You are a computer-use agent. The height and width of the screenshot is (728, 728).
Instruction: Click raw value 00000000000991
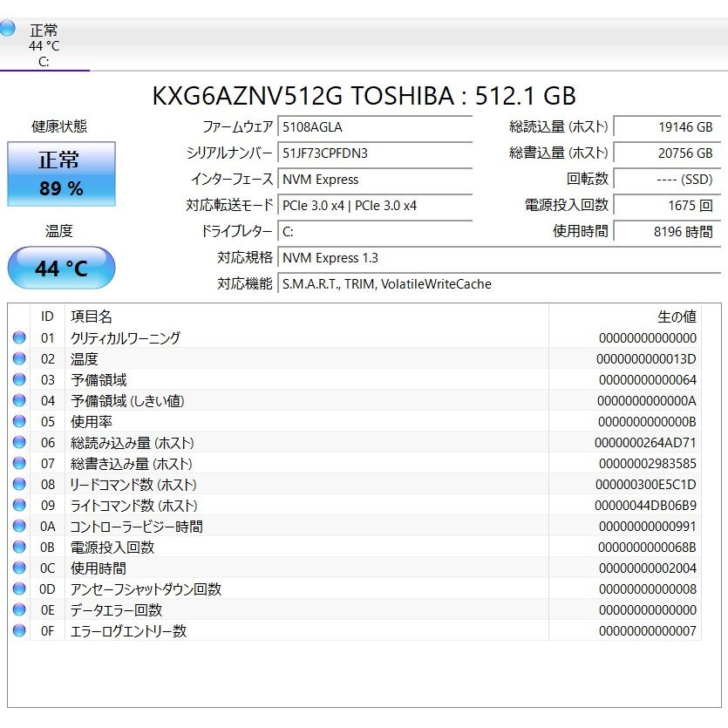pos(647,526)
